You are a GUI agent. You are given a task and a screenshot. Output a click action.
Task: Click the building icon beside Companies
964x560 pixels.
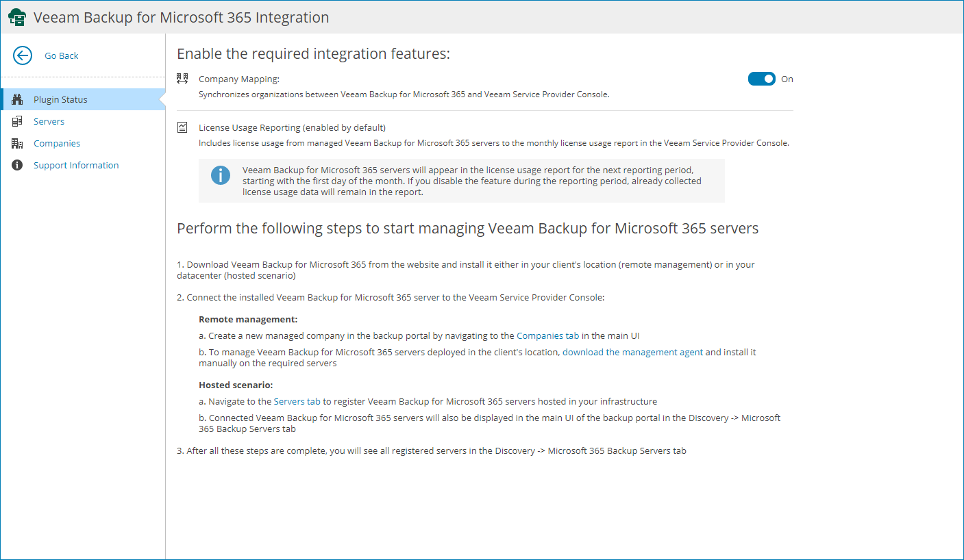click(18, 143)
